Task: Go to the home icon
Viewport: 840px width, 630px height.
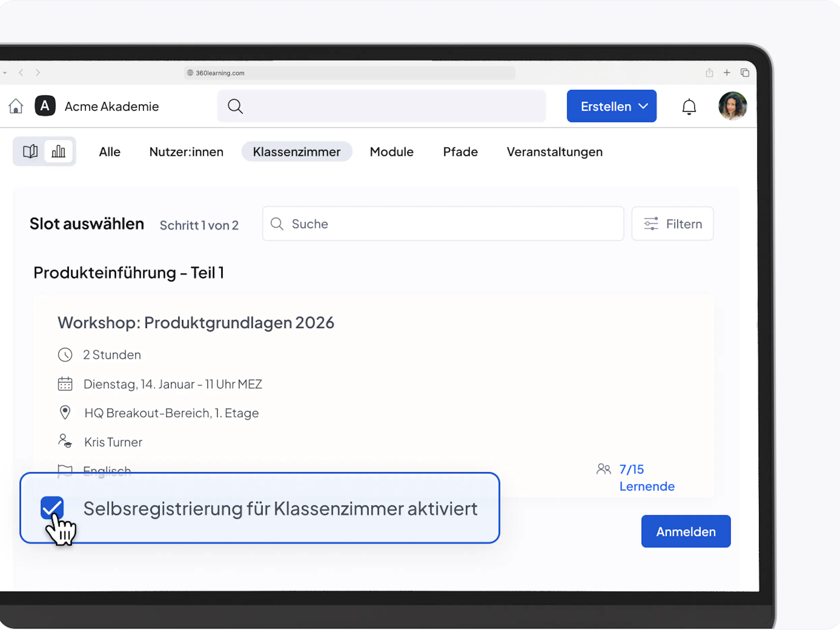Action: tap(16, 106)
